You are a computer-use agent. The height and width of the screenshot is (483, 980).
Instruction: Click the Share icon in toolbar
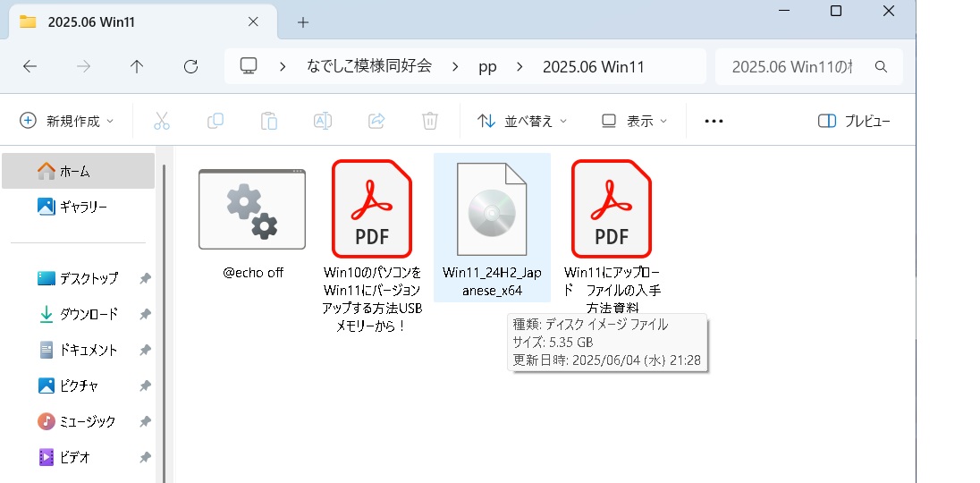(376, 121)
